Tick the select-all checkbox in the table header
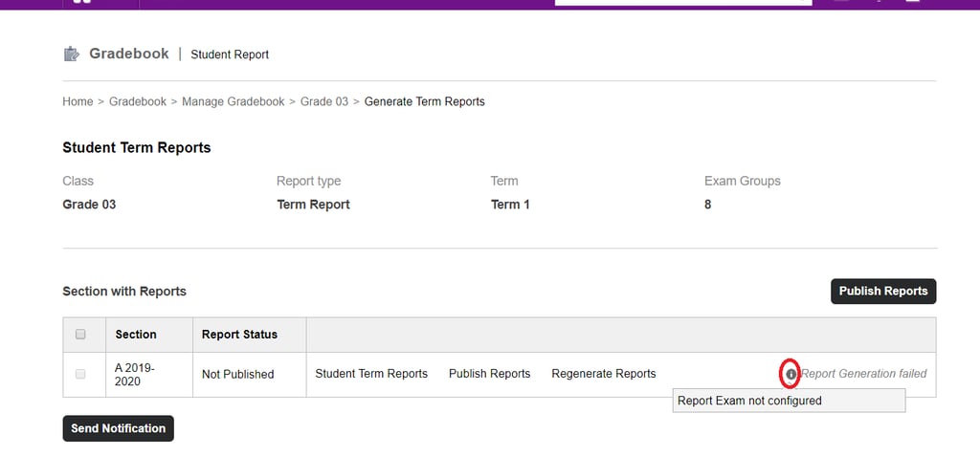This screenshot has width=980, height=457. coord(80,335)
